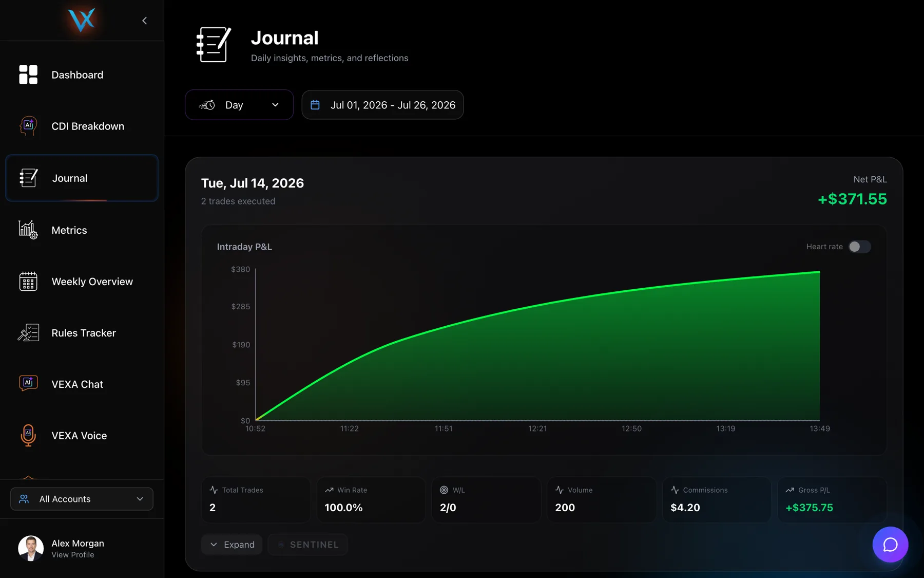Image resolution: width=924 pixels, height=578 pixels.
Task: Click the Net P&L value +$371.55
Action: click(852, 199)
